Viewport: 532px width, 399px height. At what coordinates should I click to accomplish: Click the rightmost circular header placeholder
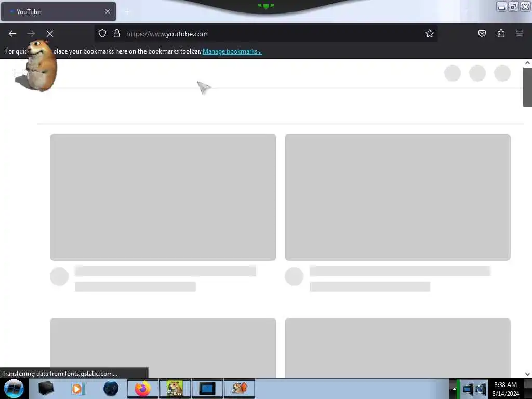point(502,73)
